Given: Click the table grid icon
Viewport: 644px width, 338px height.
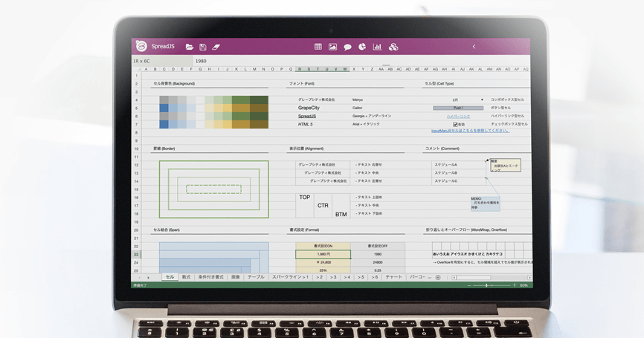Looking at the screenshot, I should [x=318, y=47].
